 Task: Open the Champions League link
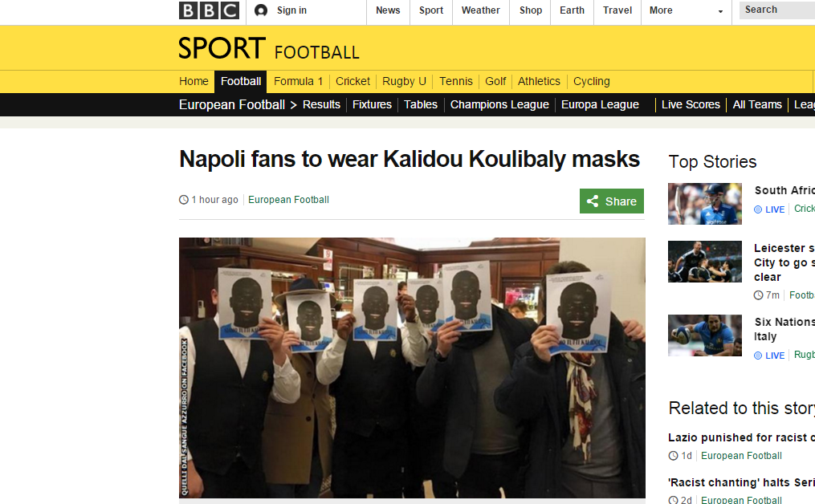click(x=499, y=104)
